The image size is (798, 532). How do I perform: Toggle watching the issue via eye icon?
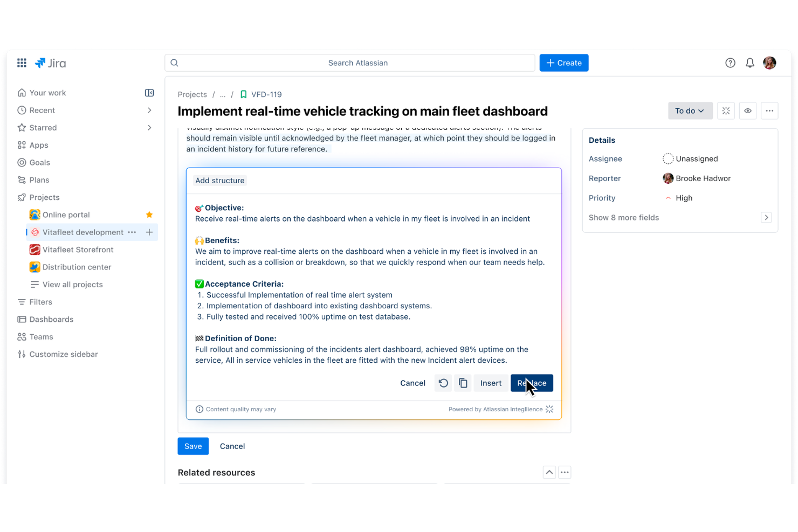[748, 111]
